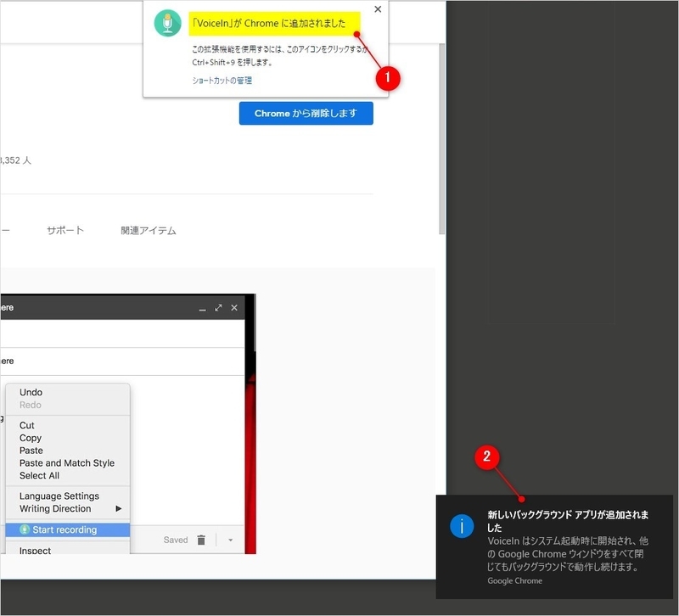The width and height of the screenshot is (679, 616).
Task: Select Start recording menu entry
Action: (68, 529)
